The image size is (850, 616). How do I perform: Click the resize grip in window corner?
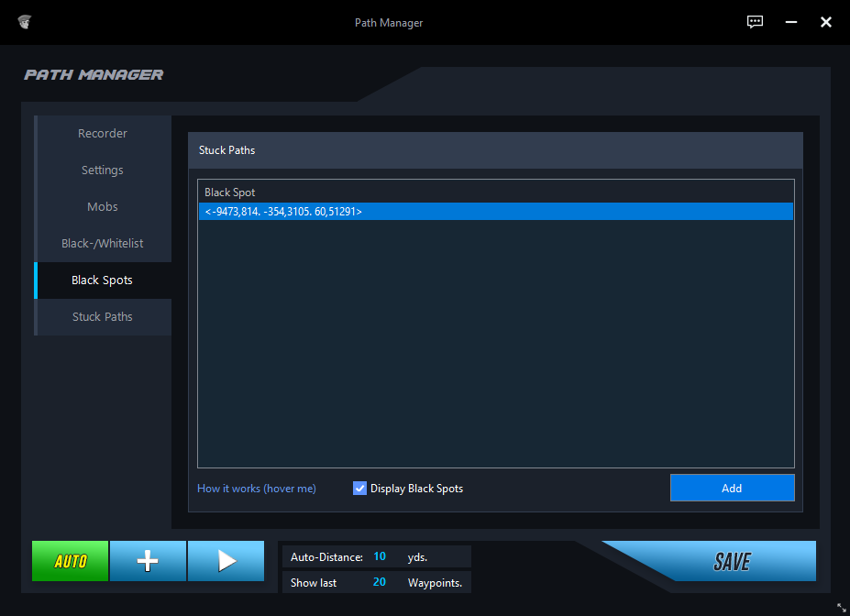click(x=841, y=607)
